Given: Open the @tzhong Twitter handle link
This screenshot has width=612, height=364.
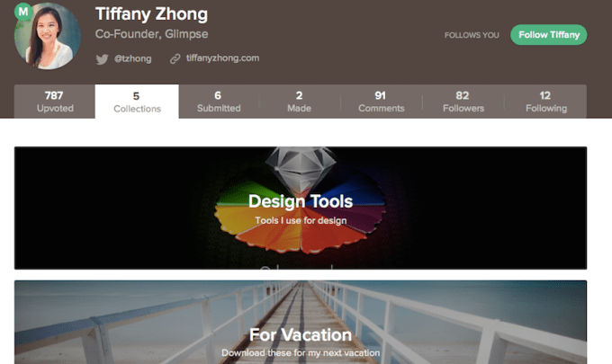Looking at the screenshot, I should coord(132,58).
